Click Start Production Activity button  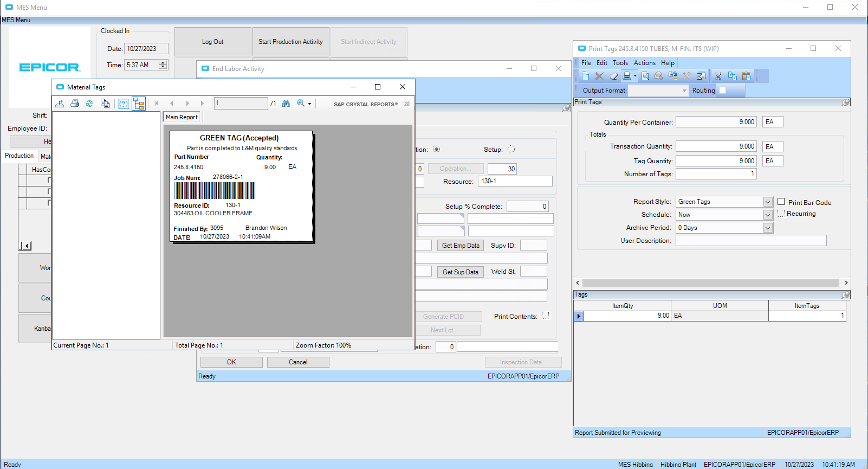tap(290, 42)
